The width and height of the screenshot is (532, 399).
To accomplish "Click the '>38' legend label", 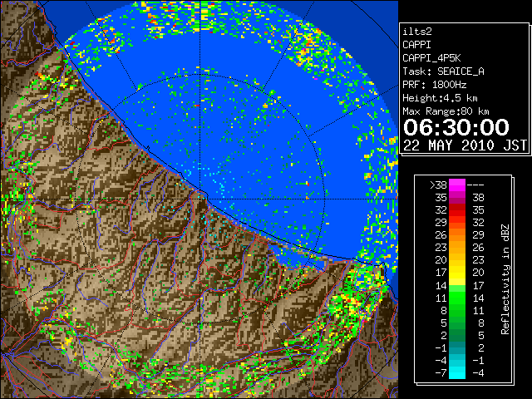I will click(x=438, y=185).
